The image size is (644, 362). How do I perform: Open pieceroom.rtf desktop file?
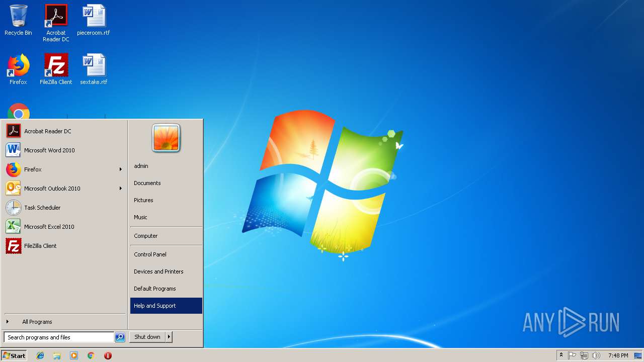pyautogui.click(x=94, y=21)
